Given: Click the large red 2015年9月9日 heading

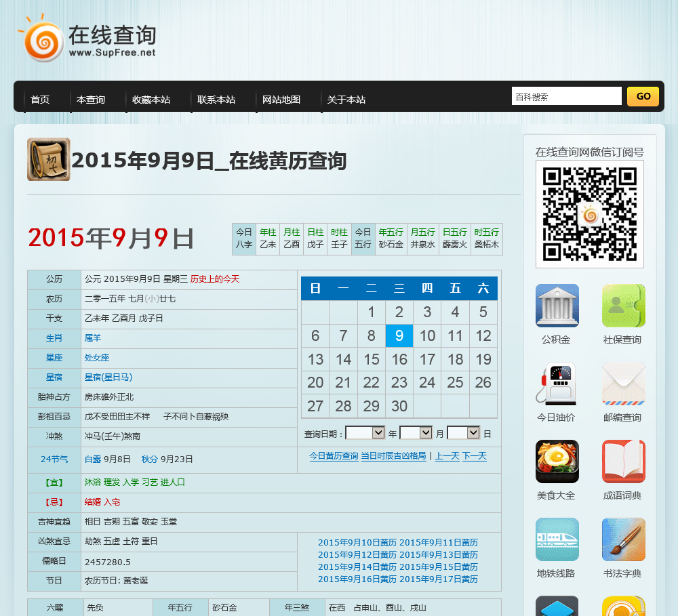Looking at the screenshot, I should pos(111,238).
